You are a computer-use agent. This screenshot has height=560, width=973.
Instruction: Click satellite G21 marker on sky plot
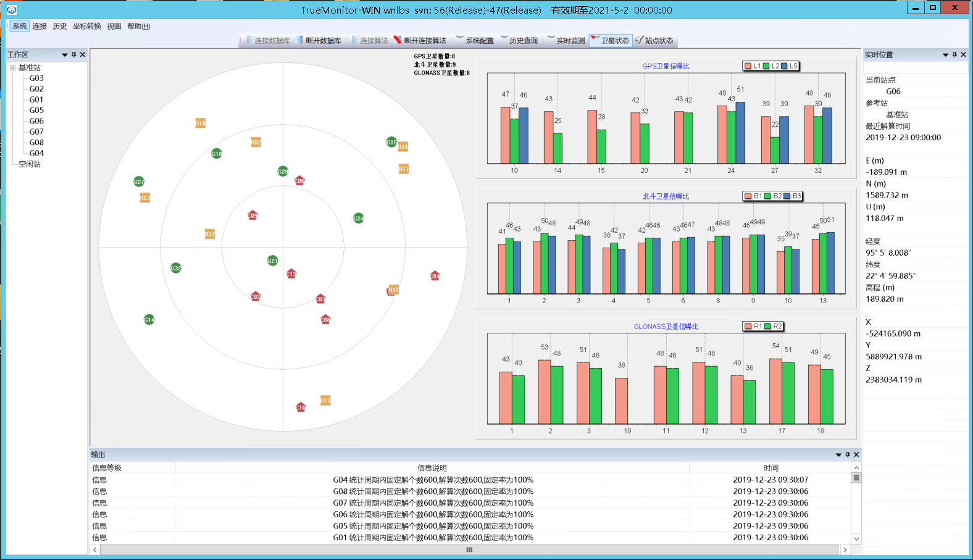(272, 261)
